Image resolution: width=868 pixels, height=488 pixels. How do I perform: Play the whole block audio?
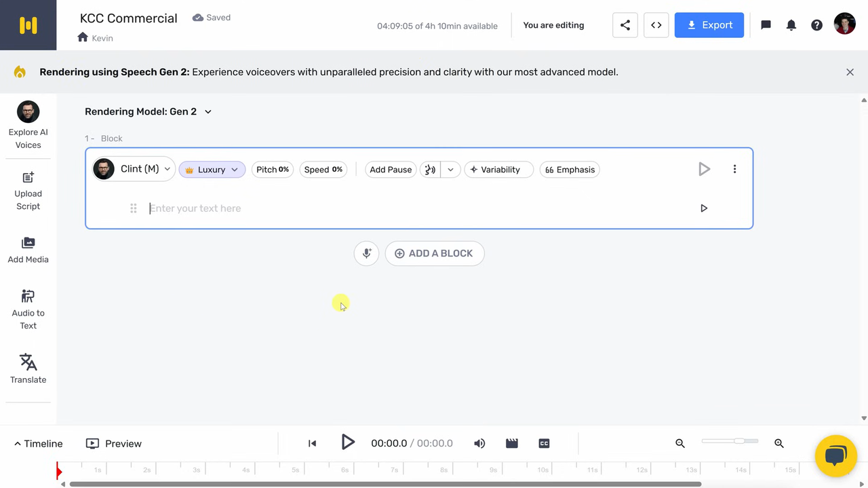[705, 169]
